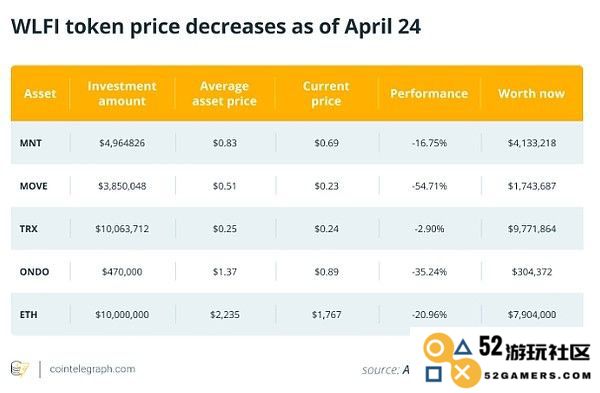The width and height of the screenshot is (600, 393).
Task: Select the Performance column header
Action: click(x=429, y=93)
